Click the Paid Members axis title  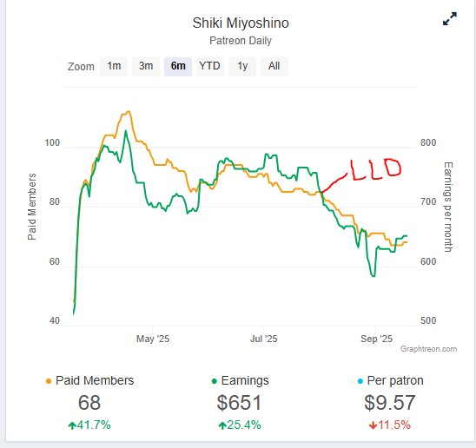(32, 207)
